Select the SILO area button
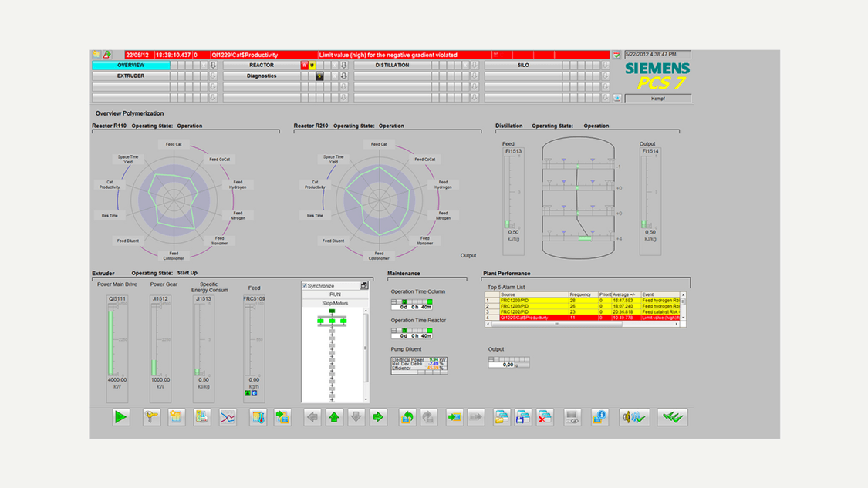Image resolution: width=868 pixels, height=488 pixels. (522, 66)
